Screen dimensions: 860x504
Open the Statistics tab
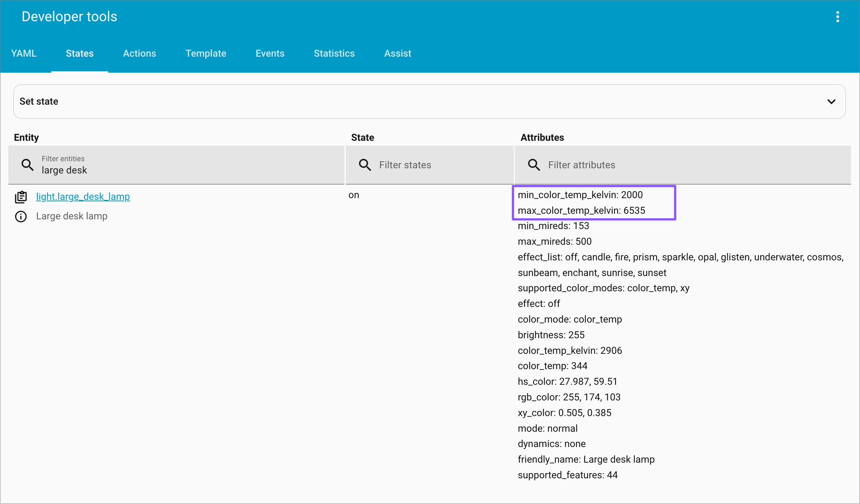(334, 54)
